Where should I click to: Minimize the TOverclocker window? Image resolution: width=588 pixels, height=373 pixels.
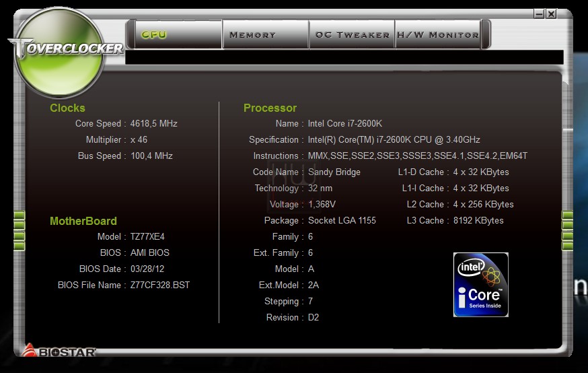click(x=540, y=14)
